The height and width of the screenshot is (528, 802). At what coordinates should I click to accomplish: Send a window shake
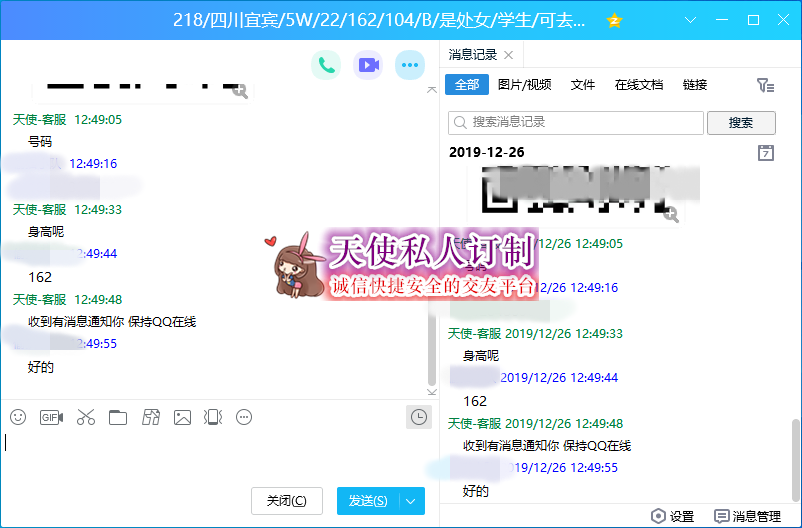tap(212, 417)
